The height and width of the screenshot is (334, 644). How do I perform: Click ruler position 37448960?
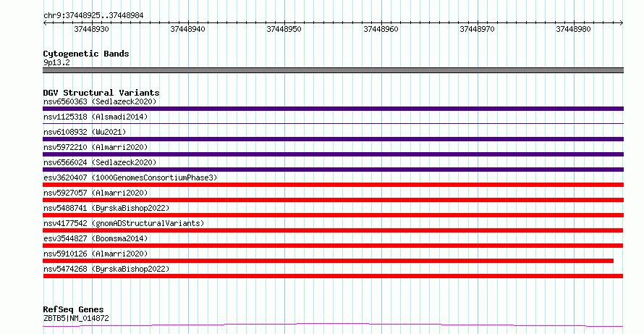click(x=381, y=29)
